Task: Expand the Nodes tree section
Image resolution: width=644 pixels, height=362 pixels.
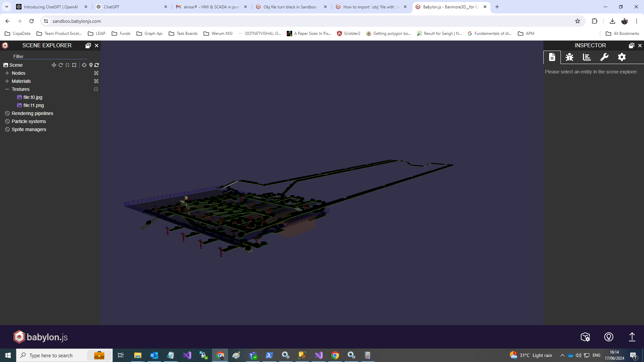Action: tap(7, 73)
